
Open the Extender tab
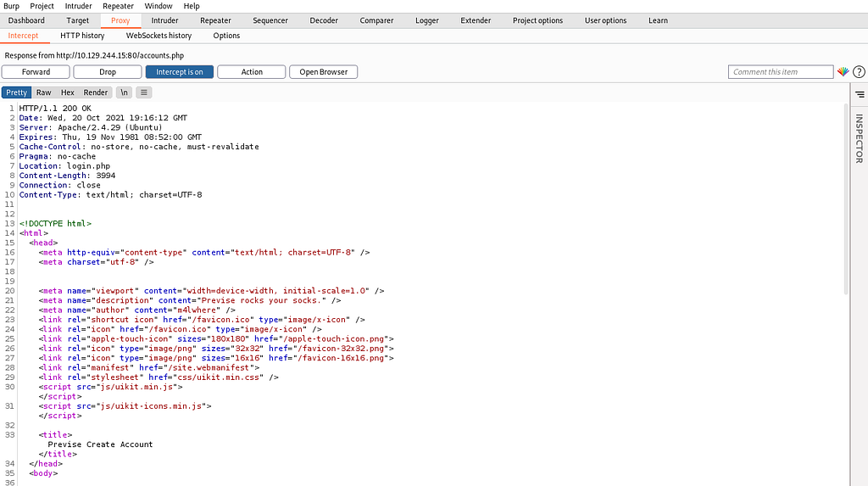click(476, 20)
